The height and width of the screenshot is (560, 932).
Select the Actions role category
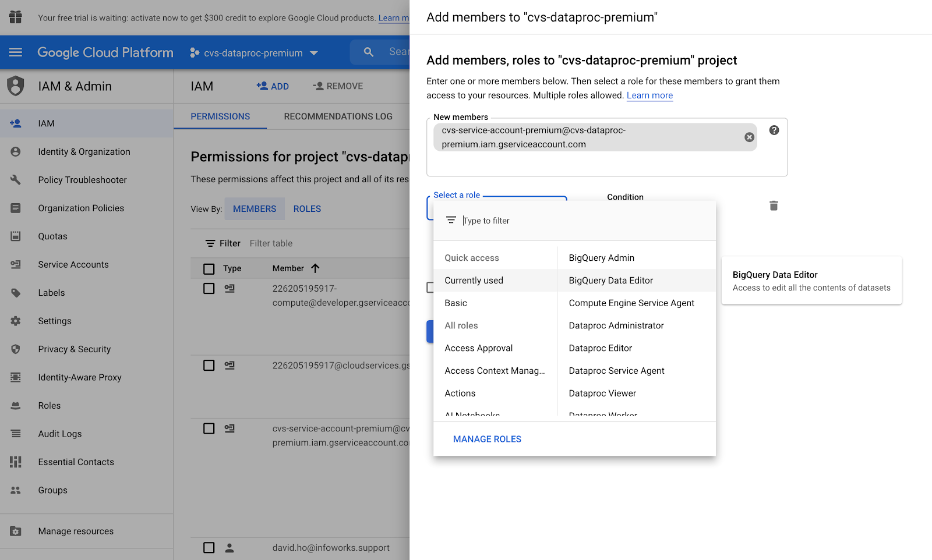click(x=495, y=394)
